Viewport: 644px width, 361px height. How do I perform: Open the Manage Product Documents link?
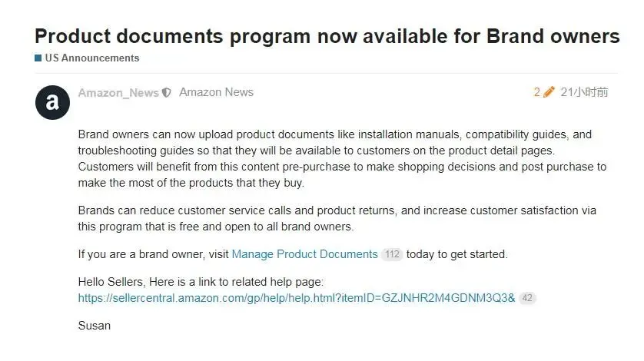(305, 254)
